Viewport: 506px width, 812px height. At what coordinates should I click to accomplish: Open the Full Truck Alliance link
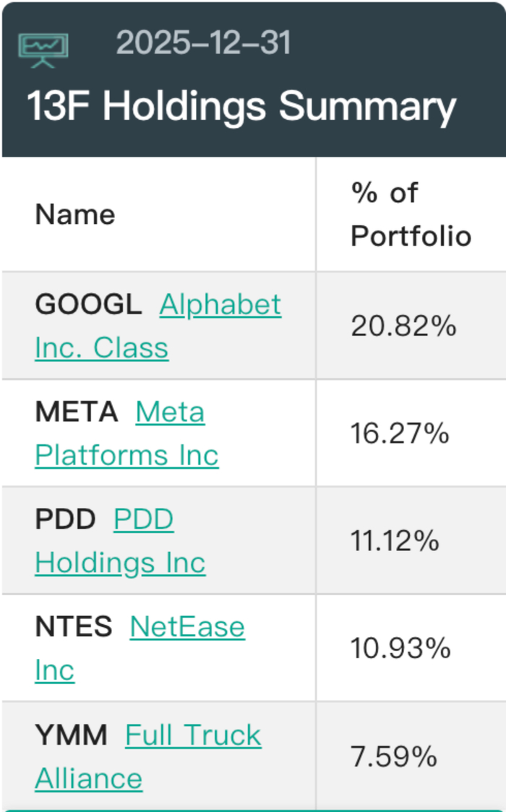[x=193, y=735]
